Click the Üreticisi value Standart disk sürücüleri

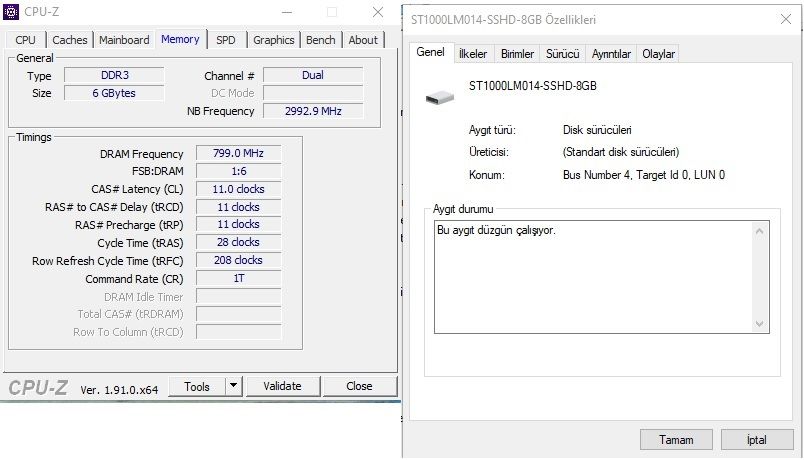(621, 152)
